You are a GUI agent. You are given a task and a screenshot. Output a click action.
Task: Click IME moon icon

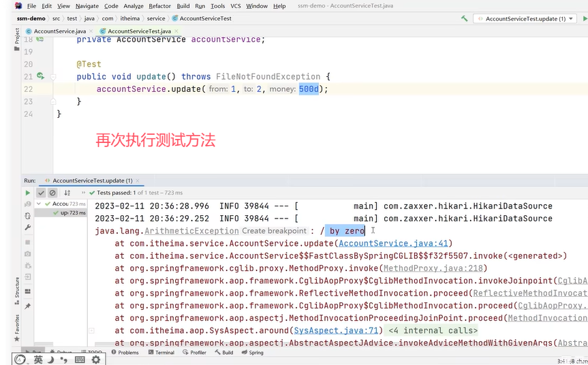tap(50, 360)
